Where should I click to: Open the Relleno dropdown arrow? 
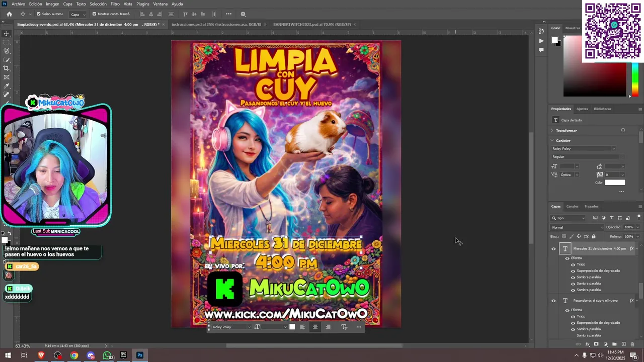pos(638,236)
